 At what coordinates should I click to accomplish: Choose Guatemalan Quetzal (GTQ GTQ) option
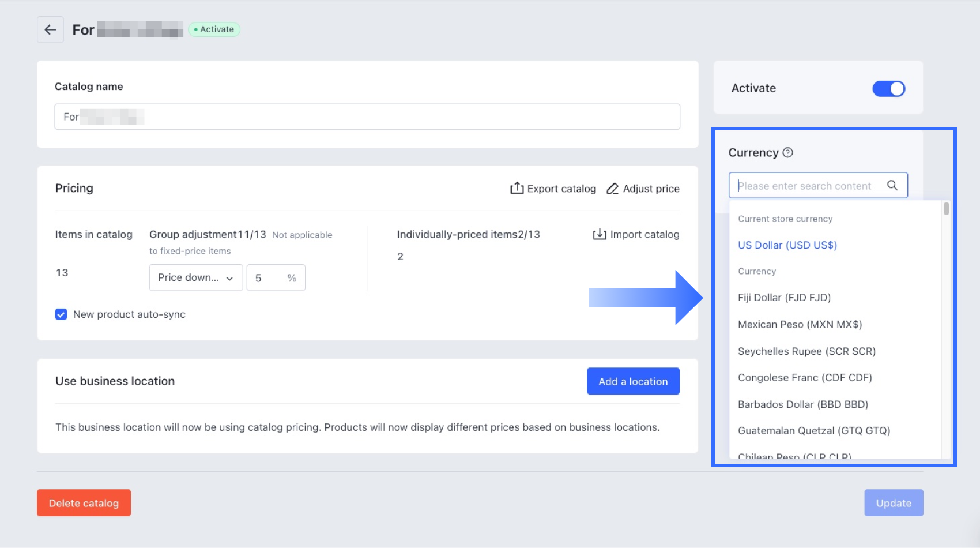click(813, 431)
